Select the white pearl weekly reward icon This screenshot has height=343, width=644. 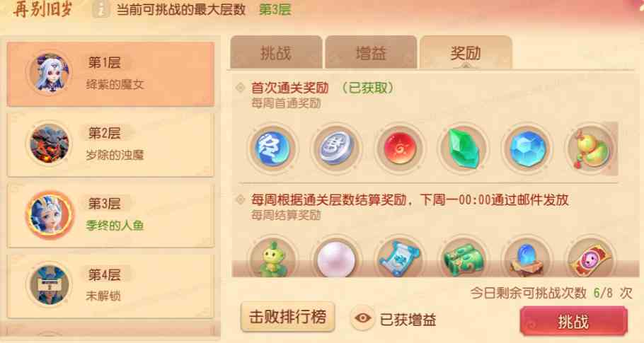(x=336, y=257)
